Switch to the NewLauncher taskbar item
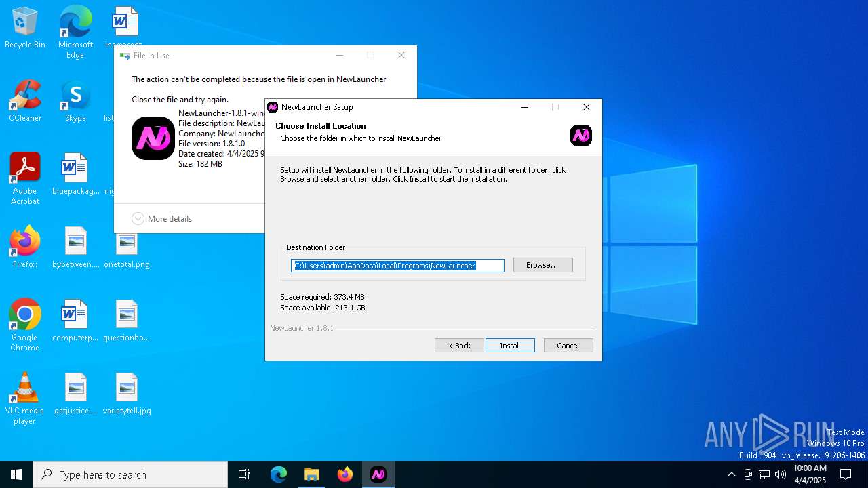The image size is (868, 488). (x=378, y=474)
